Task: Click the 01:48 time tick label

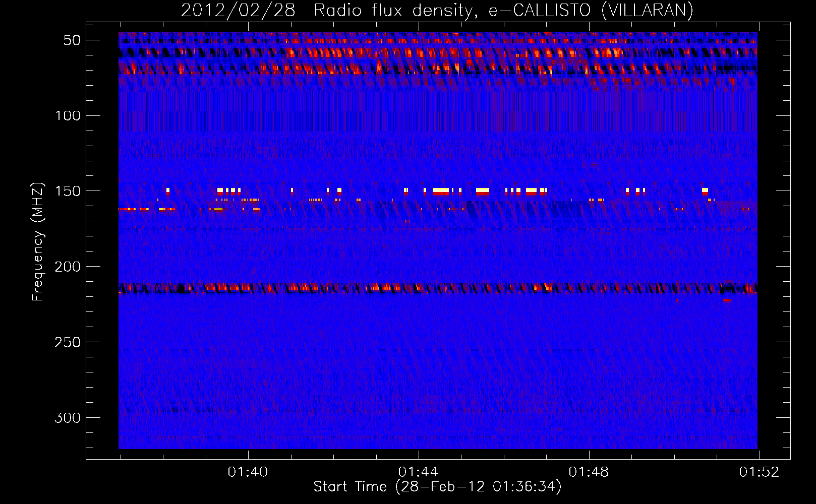Action: pyautogui.click(x=589, y=472)
